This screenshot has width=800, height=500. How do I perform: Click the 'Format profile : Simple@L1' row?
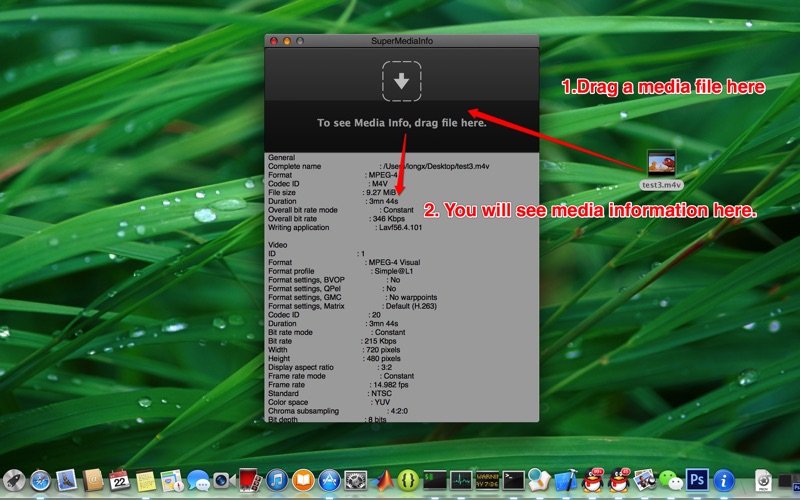[x=341, y=271]
